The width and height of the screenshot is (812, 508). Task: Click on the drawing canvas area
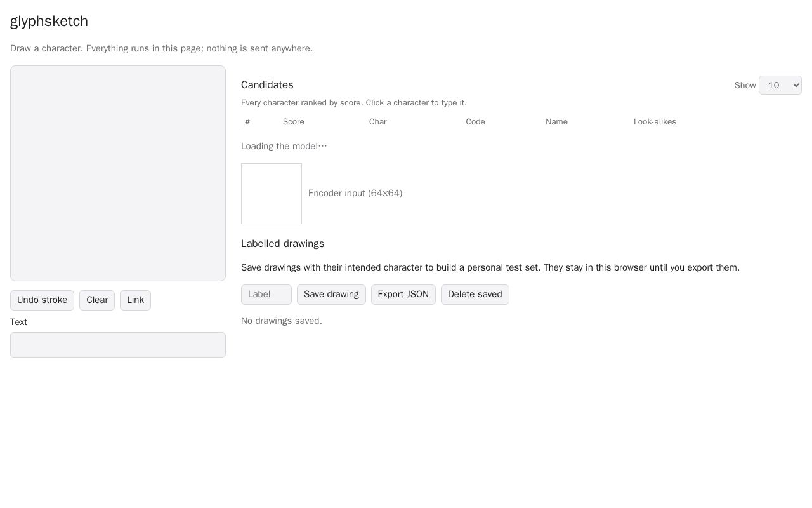[118, 173]
